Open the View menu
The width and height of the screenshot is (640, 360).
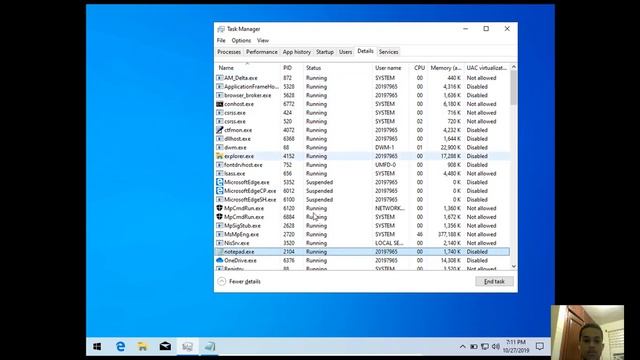click(263, 40)
